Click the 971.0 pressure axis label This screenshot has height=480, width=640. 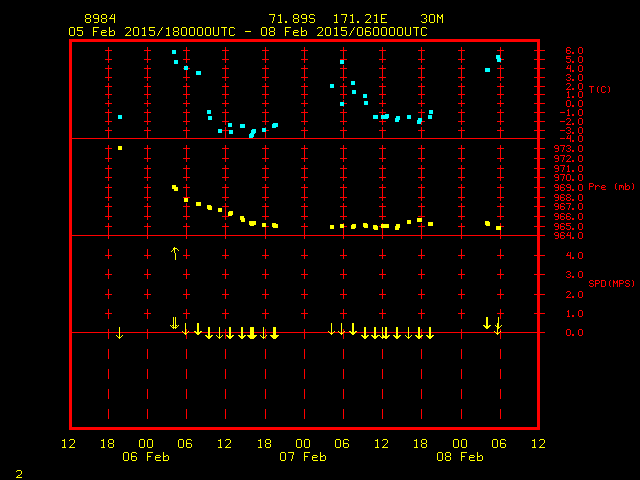tap(569, 169)
